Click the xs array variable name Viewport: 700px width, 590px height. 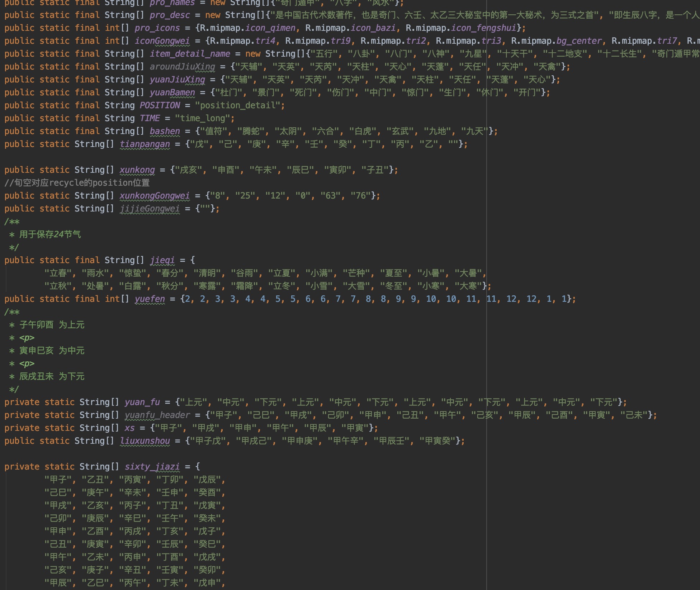click(x=129, y=428)
